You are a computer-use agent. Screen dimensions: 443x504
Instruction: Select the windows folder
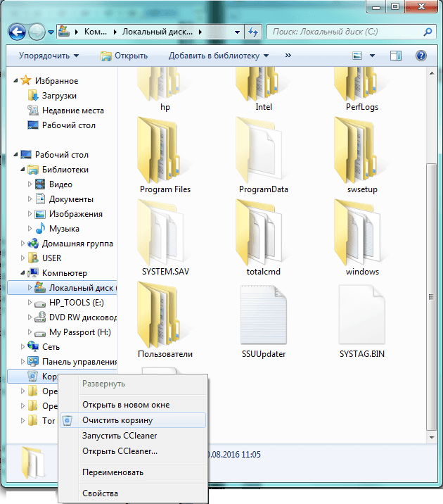361,238
